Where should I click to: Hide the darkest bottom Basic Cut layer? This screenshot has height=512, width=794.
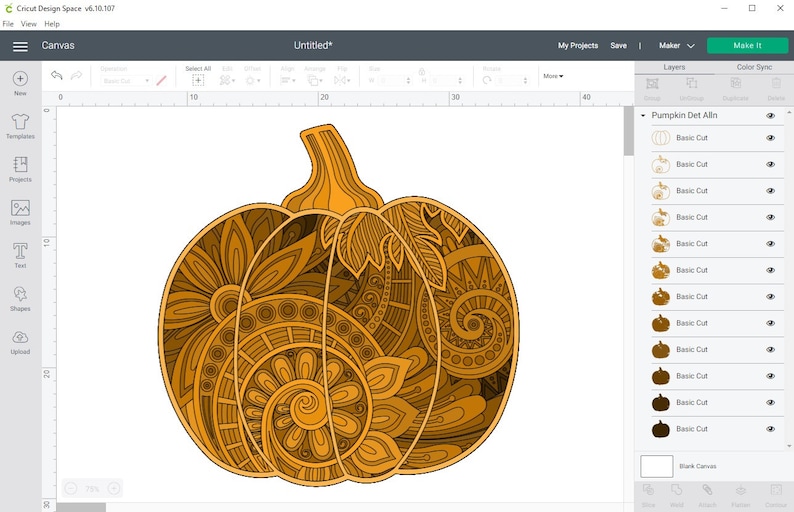click(x=770, y=429)
